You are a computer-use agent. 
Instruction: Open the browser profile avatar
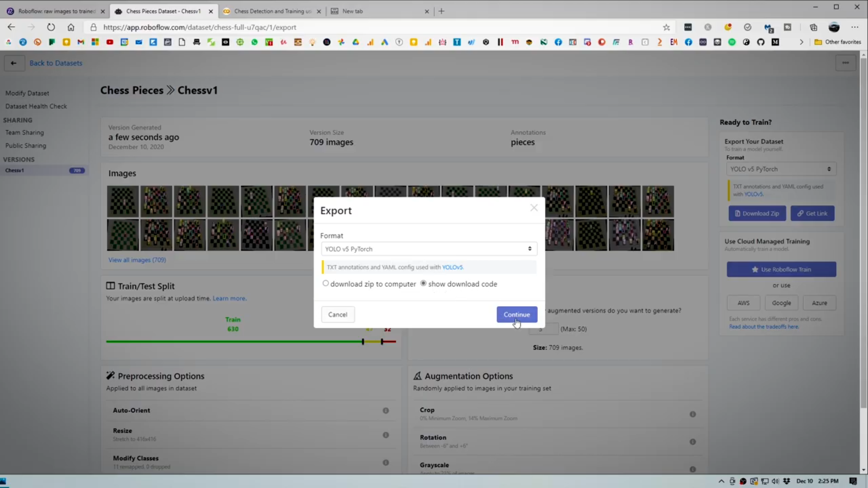point(834,27)
